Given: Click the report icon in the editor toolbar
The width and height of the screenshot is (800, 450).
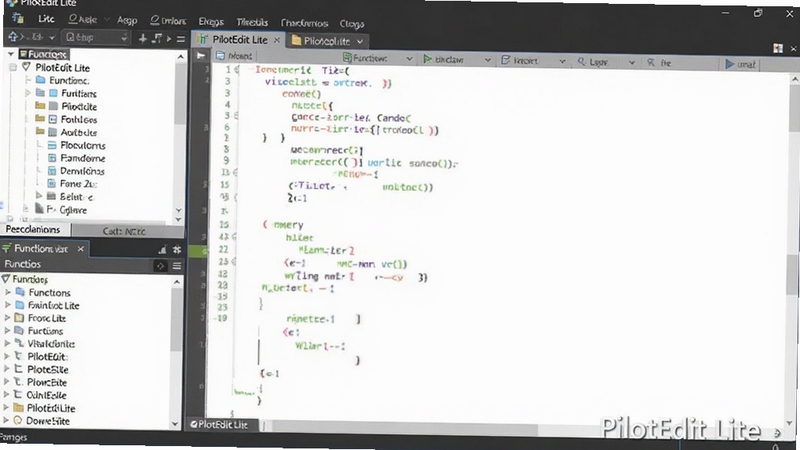Looking at the screenshot, I should (x=506, y=60).
